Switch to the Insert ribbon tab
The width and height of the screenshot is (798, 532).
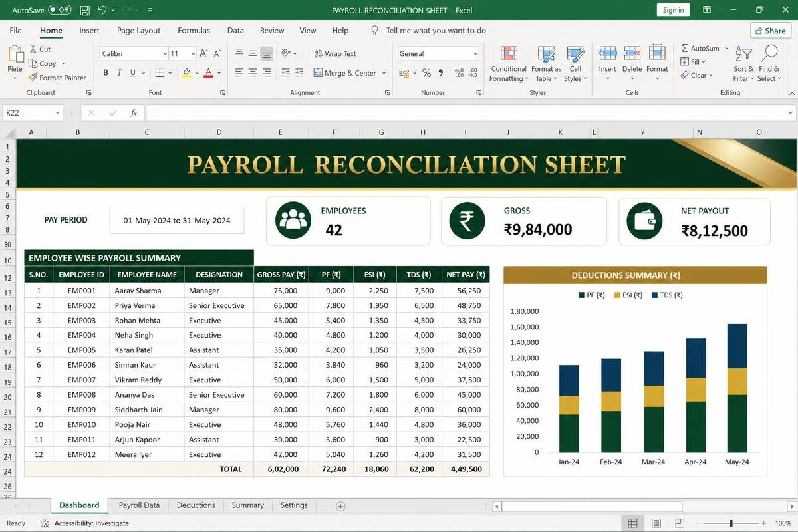[89, 30]
